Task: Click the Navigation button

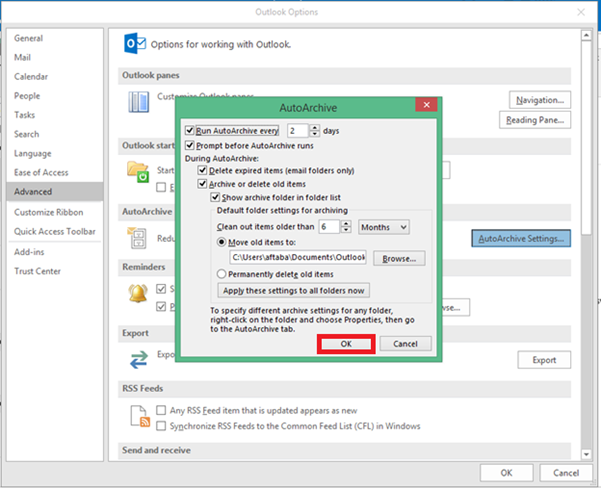Action: coord(540,100)
